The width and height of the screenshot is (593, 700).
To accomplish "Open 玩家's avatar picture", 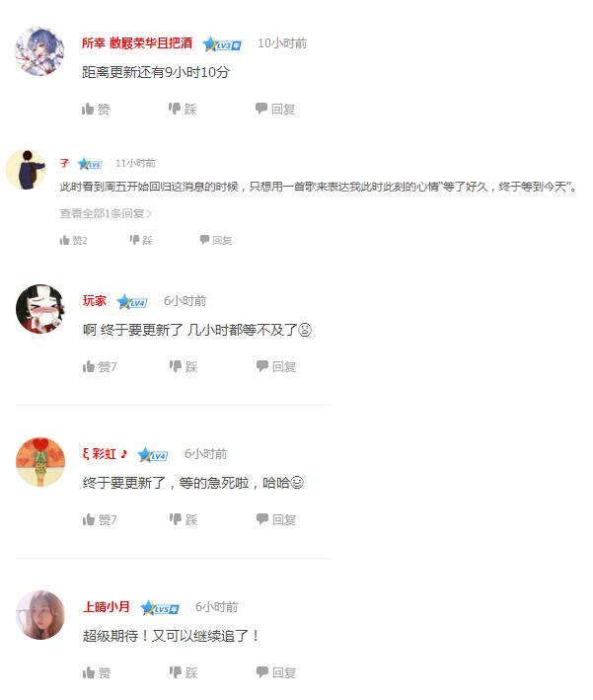I will (40, 309).
